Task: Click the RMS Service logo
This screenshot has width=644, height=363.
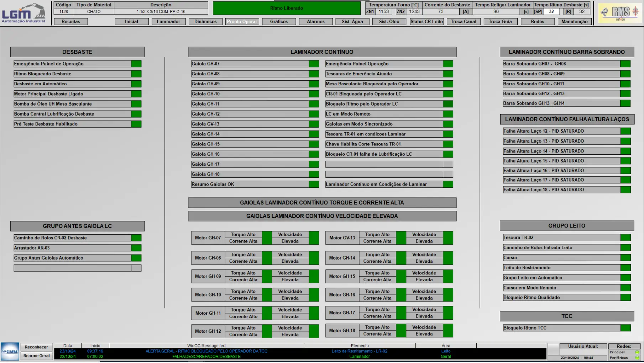Action: tap(620, 13)
